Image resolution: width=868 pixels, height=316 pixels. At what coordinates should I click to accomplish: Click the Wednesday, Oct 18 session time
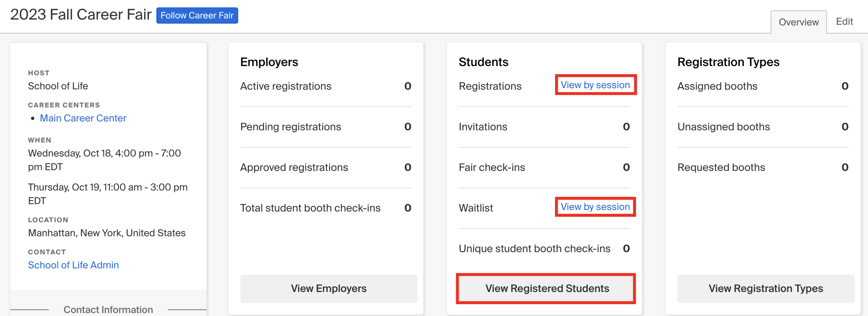(x=104, y=160)
